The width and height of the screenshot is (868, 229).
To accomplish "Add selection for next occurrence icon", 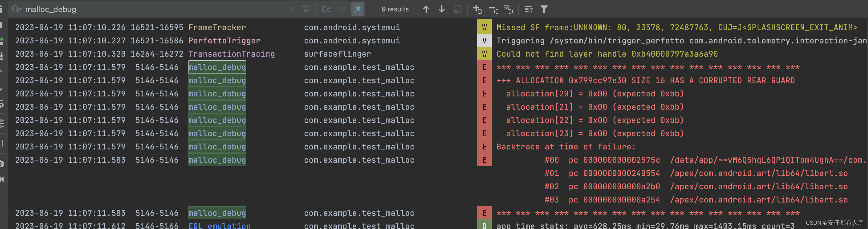I will [x=477, y=9].
